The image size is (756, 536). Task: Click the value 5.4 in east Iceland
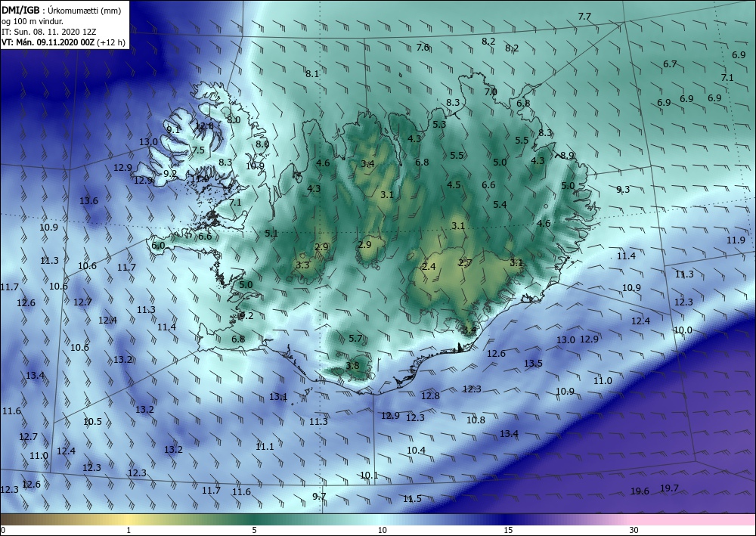tap(500, 204)
